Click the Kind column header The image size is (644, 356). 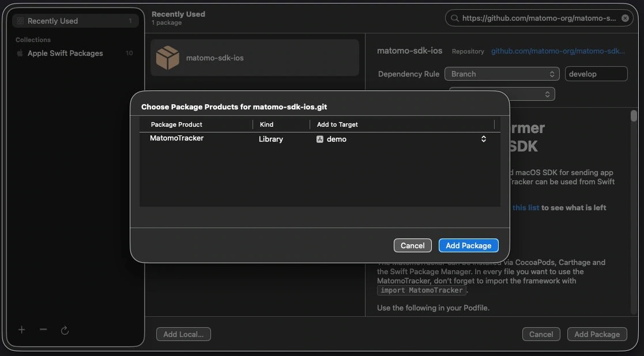pyautogui.click(x=266, y=124)
